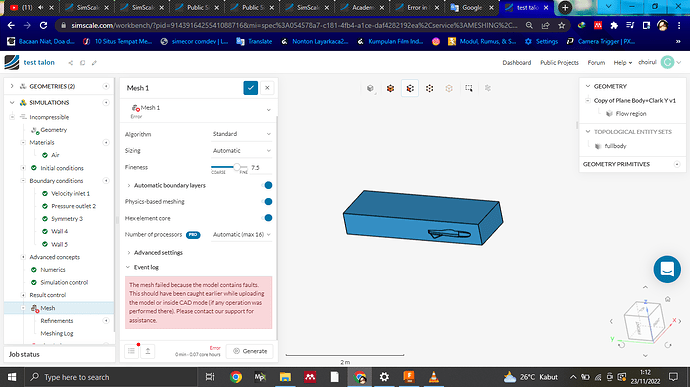Disable Physics-based meshing switch
This screenshot has height=387, width=690.
[x=267, y=202]
